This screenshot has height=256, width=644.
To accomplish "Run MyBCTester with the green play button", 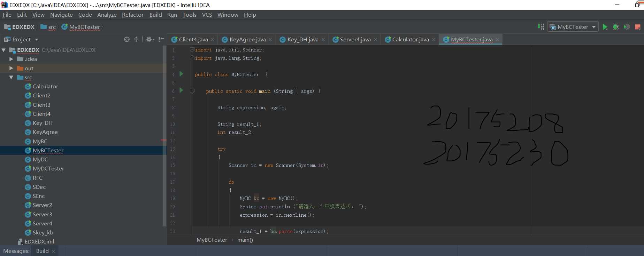I will click(x=605, y=27).
